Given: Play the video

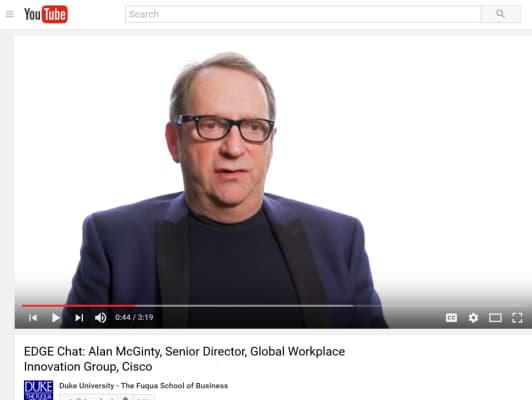Looking at the screenshot, I should [56, 318].
